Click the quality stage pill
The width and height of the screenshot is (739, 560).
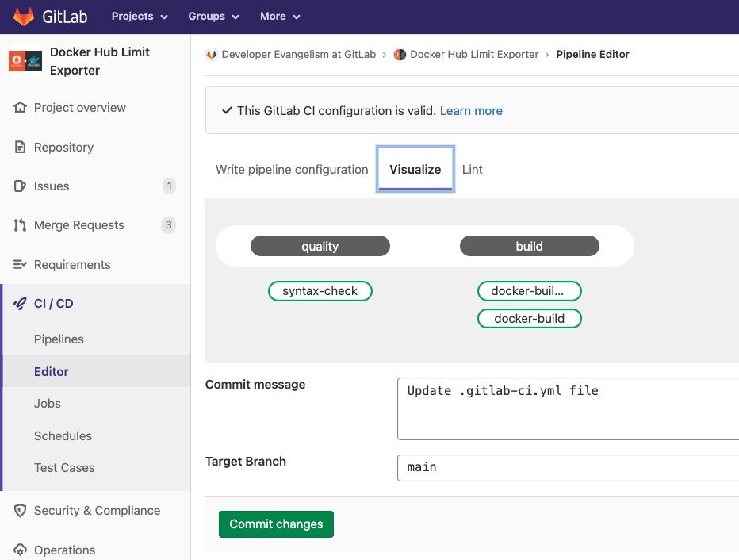point(320,246)
